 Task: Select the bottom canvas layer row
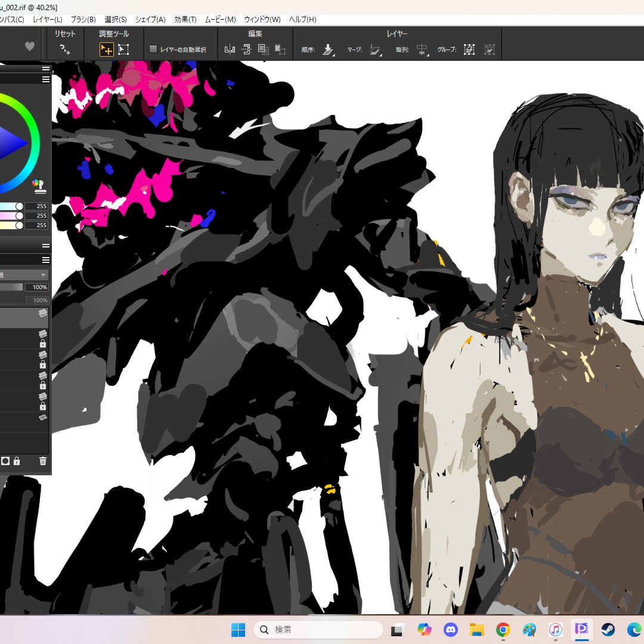[24, 422]
